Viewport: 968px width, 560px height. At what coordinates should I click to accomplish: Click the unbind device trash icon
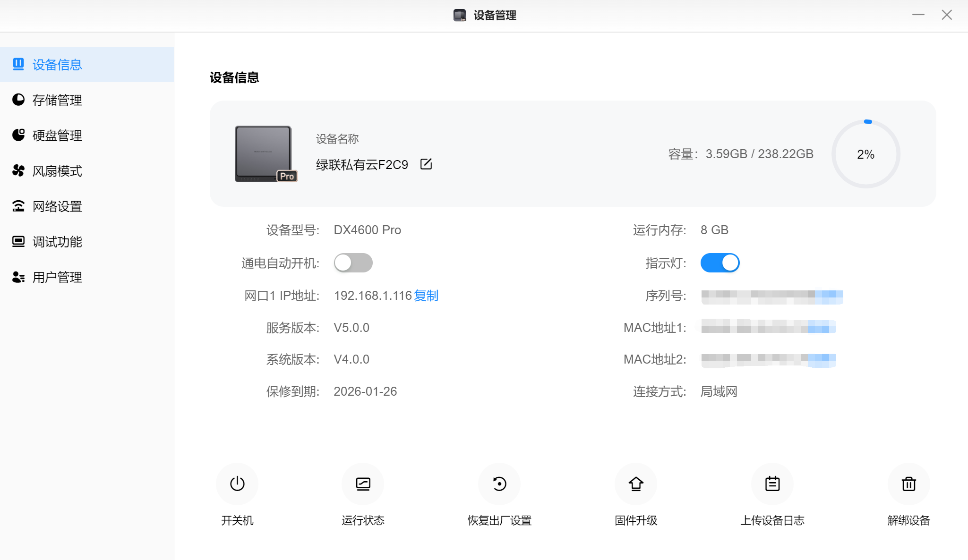908,484
